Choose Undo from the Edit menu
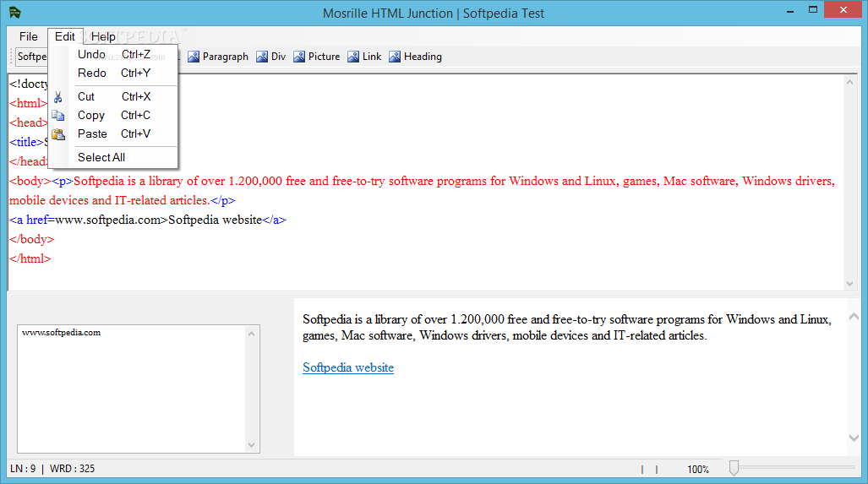The height and width of the screenshot is (484, 868). pos(113,54)
